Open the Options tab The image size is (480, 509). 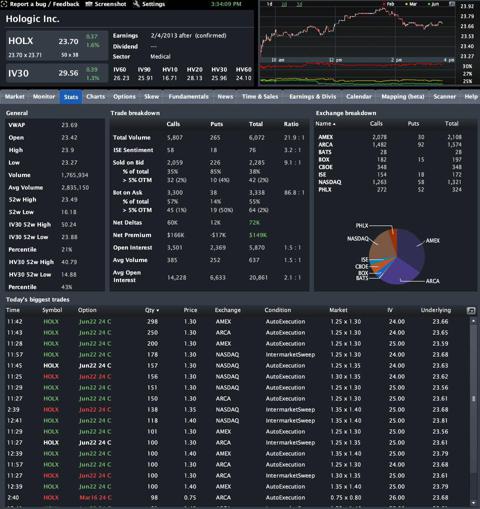pos(124,97)
